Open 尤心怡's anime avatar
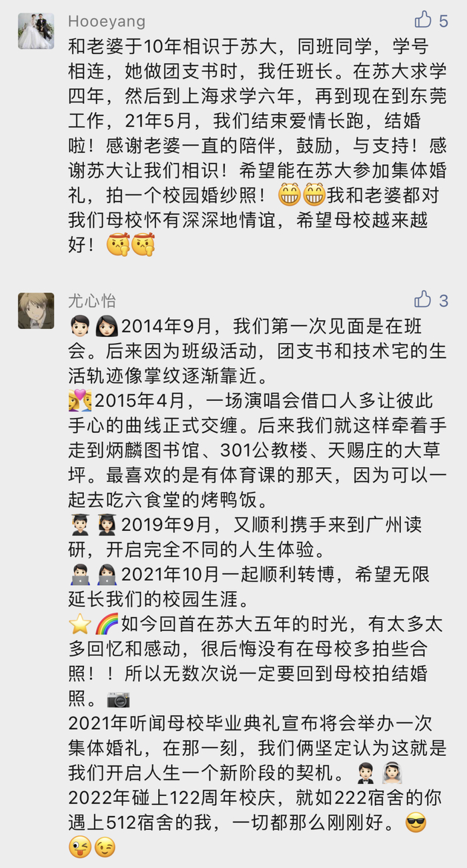Image resolution: width=467 pixels, height=868 pixels. tap(36, 310)
